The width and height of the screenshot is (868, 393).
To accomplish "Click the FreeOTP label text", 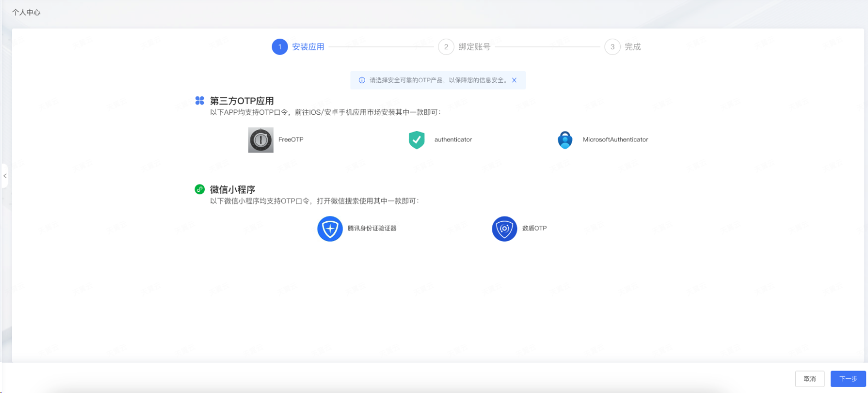I will (291, 140).
